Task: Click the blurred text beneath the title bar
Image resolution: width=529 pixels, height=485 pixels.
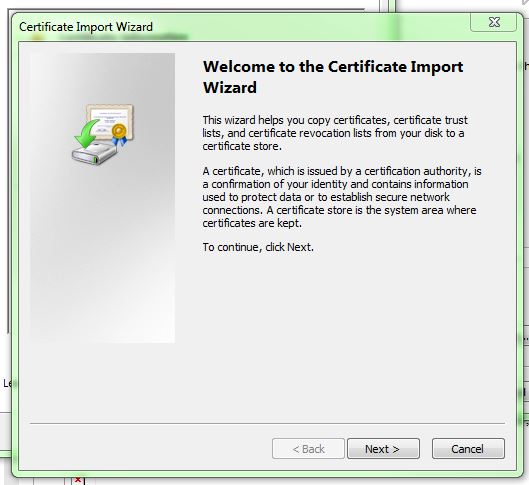Action: coord(110,36)
